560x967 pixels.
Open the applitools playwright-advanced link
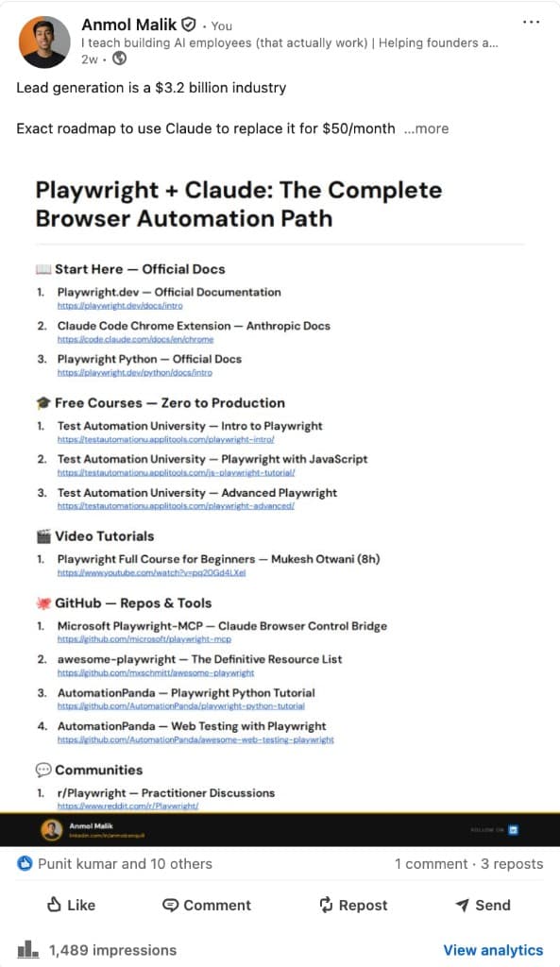click(x=176, y=506)
